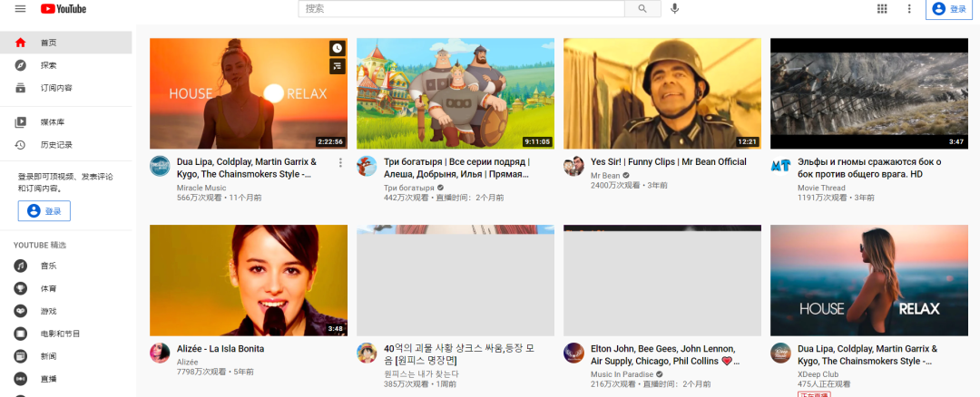Open three-dot menu beside Miracle Music video title
This screenshot has width=980, height=397.
click(340, 163)
